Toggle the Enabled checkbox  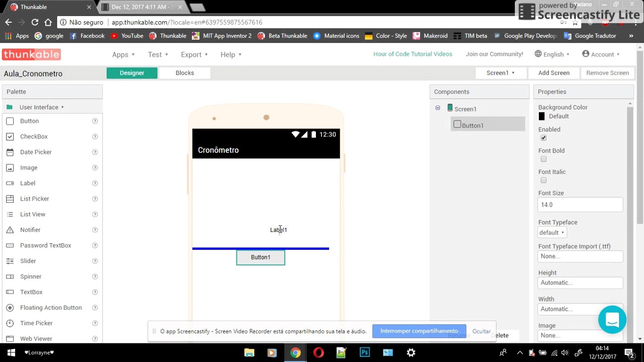point(543,138)
